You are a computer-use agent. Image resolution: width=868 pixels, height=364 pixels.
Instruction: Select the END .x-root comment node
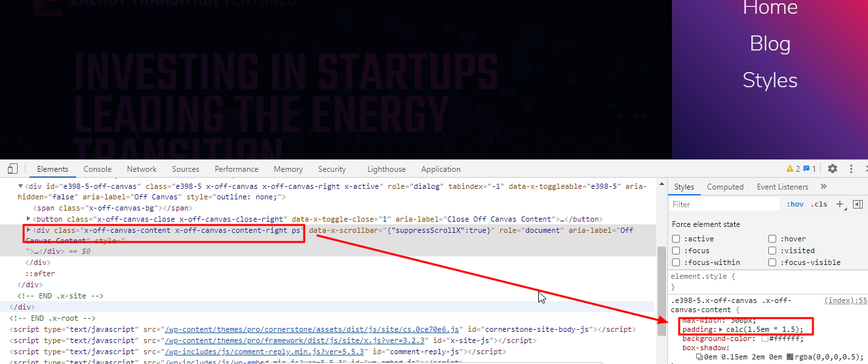coord(52,319)
